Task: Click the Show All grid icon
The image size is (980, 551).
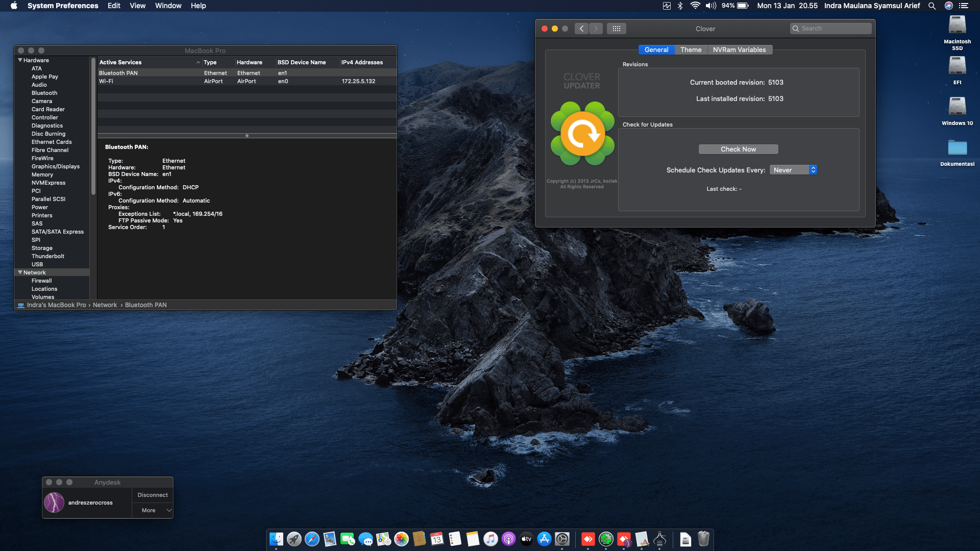Action: click(x=616, y=29)
